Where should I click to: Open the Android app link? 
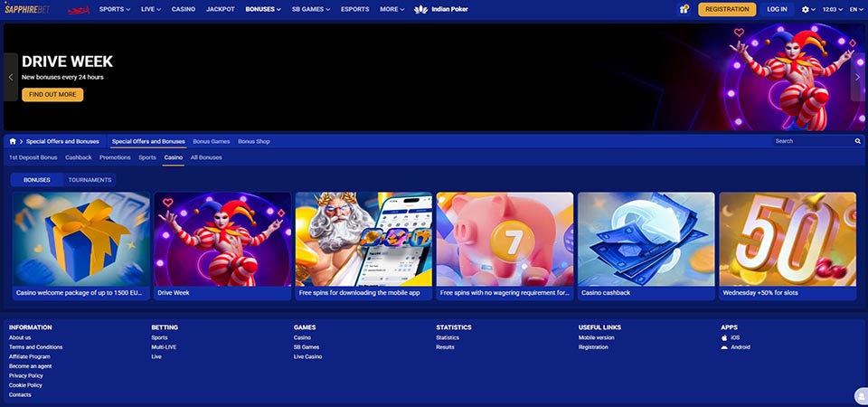[736, 347]
